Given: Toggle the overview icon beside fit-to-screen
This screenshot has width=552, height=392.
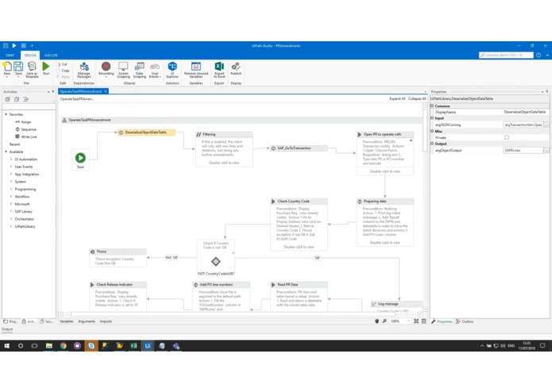Looking at the screenshot, I should tap(423, 321).
